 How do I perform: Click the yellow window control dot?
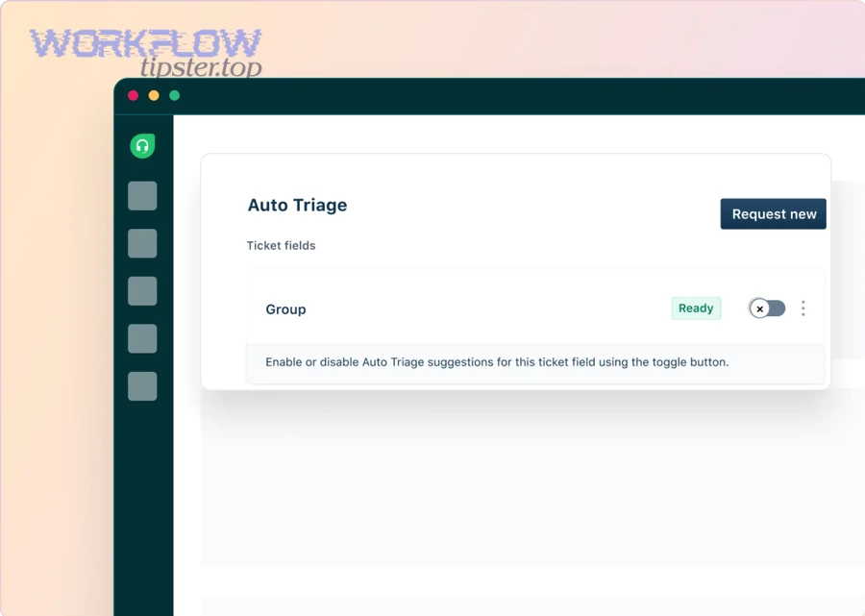click(153, 96)
